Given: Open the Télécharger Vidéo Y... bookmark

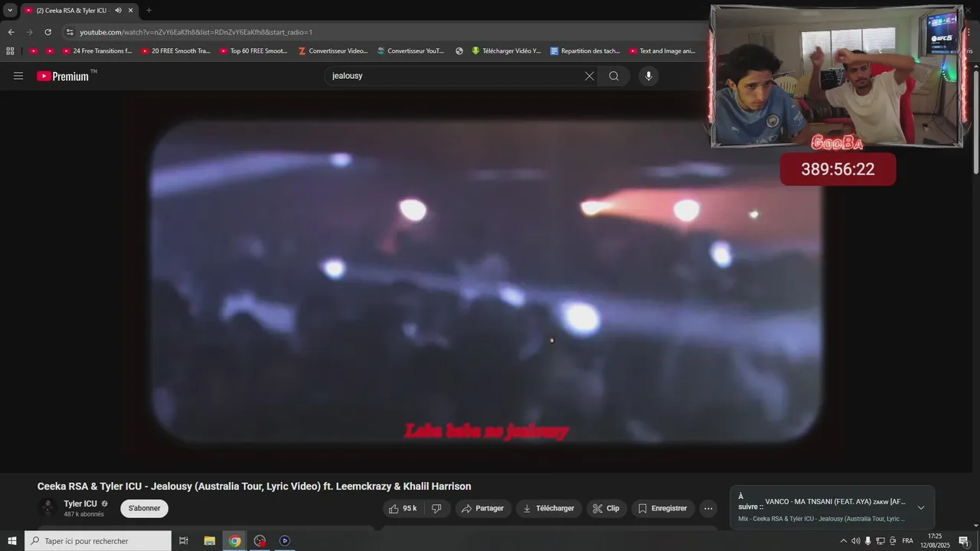Looking at the screenshot, I should [x=506, y=51].
